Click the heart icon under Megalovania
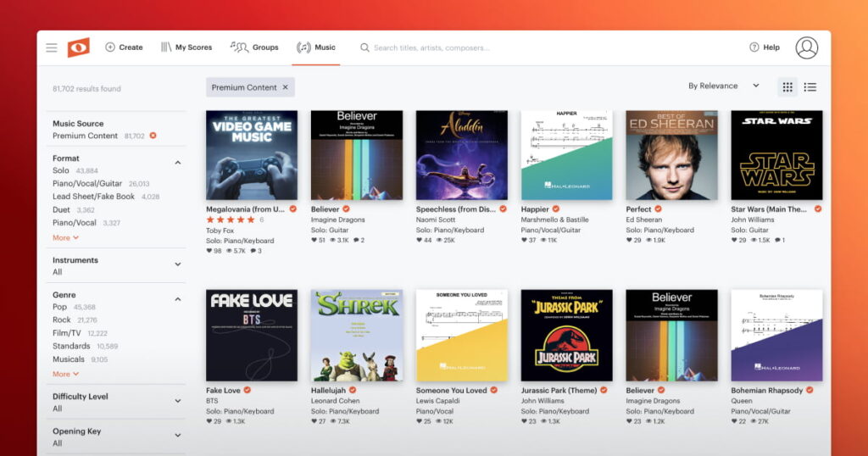Screen dimensions: 868x456 pyautogui.click(x=209, y=251)
